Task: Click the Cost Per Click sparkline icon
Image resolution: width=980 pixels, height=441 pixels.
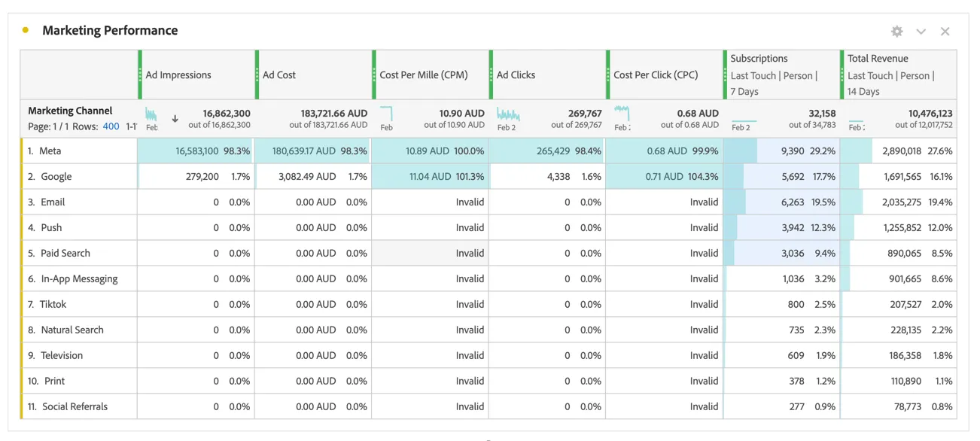Action: [x=622, y=113]
